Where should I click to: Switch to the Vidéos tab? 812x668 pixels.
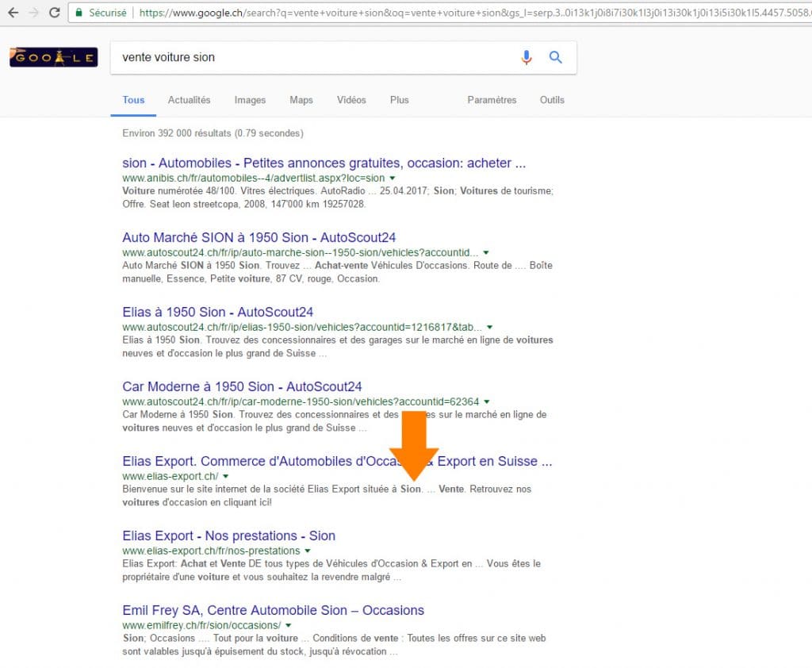(x=351, y=100)
